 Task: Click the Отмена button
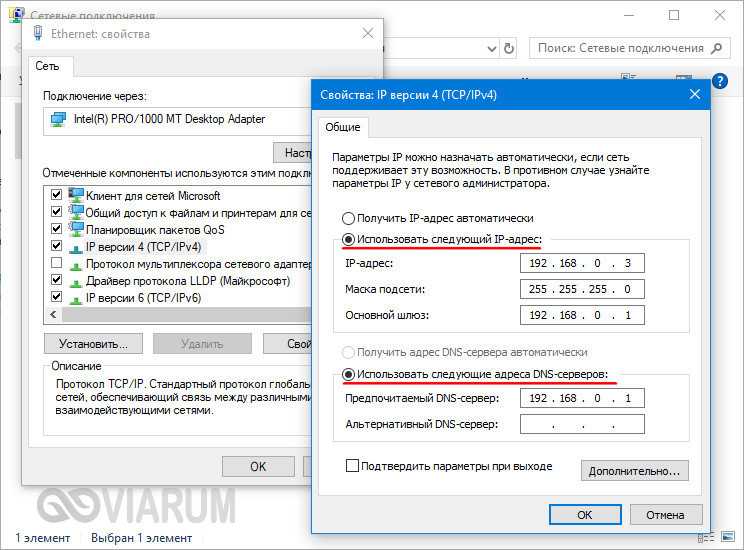665,515
